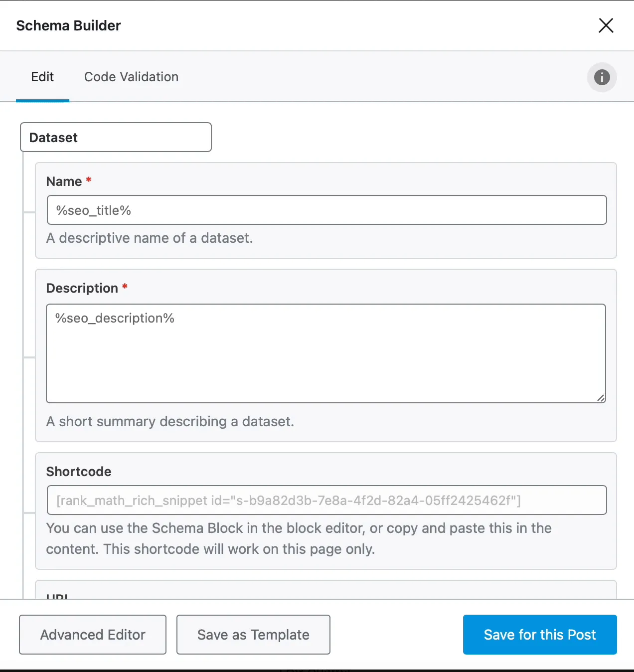This screenshot has width=634, height=672.
Task: Open the Advanced Editor
Action: pyautogui.click(x=92, y=635)
